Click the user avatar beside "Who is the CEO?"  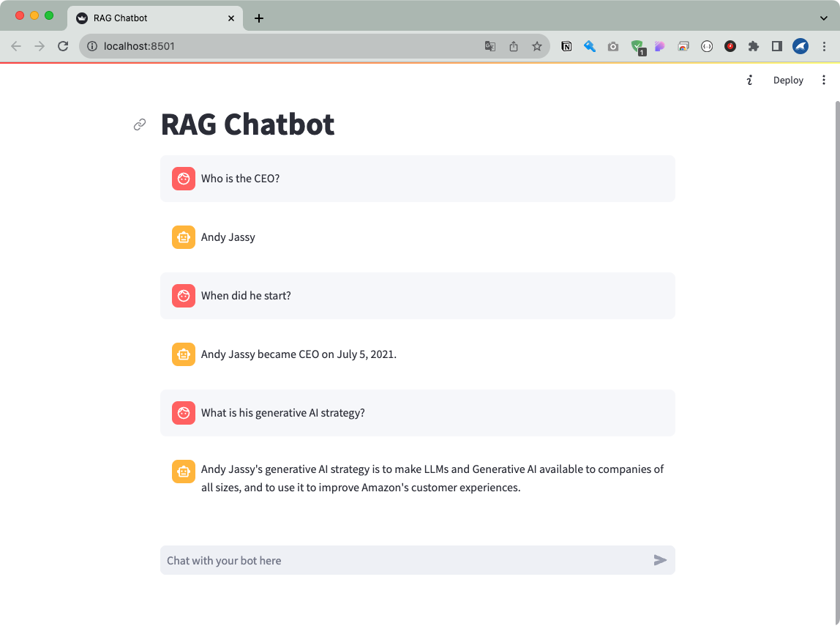click(183, 179)
